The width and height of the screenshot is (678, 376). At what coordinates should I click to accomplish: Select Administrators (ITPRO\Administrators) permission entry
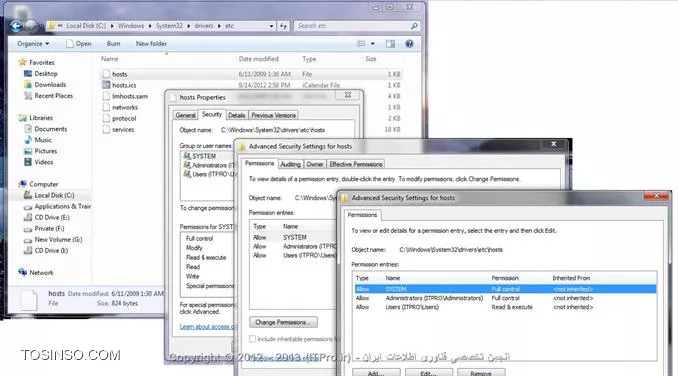[x=505, y=298]
